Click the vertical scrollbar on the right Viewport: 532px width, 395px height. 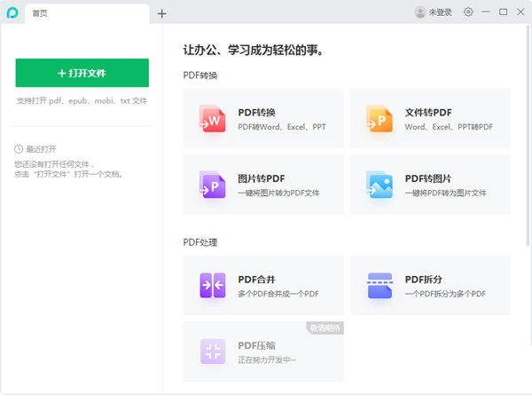(528, 136)
